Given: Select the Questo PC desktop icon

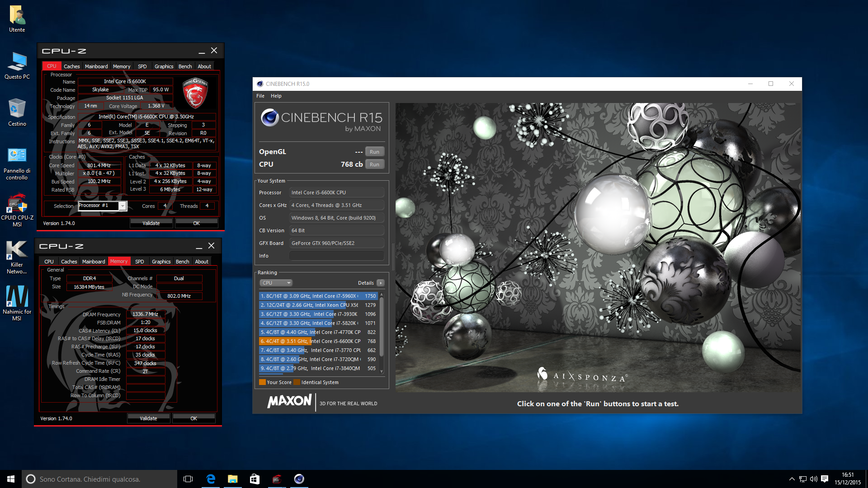Looking at the screenshot, I should point(17,66).
